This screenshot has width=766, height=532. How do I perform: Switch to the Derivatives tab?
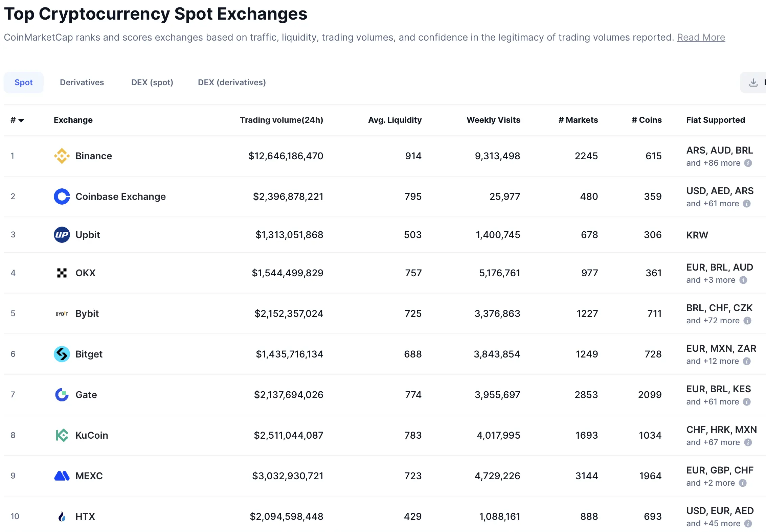point(82,82)
